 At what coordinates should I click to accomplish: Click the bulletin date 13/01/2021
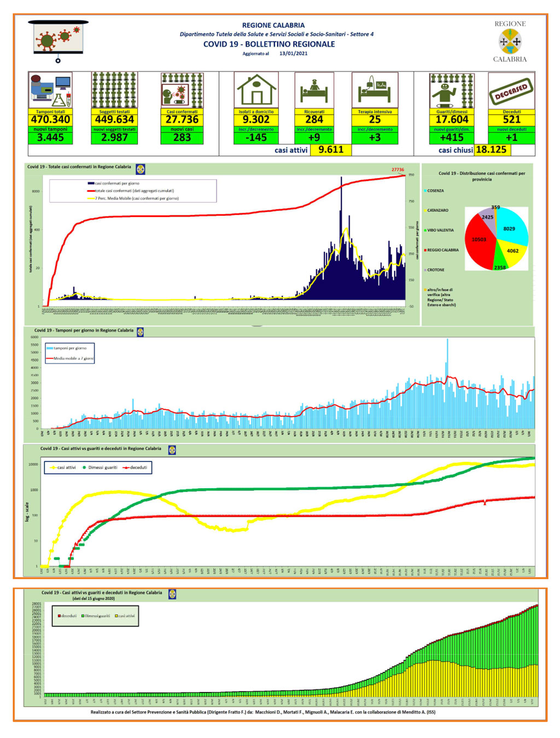pos(293,54)
